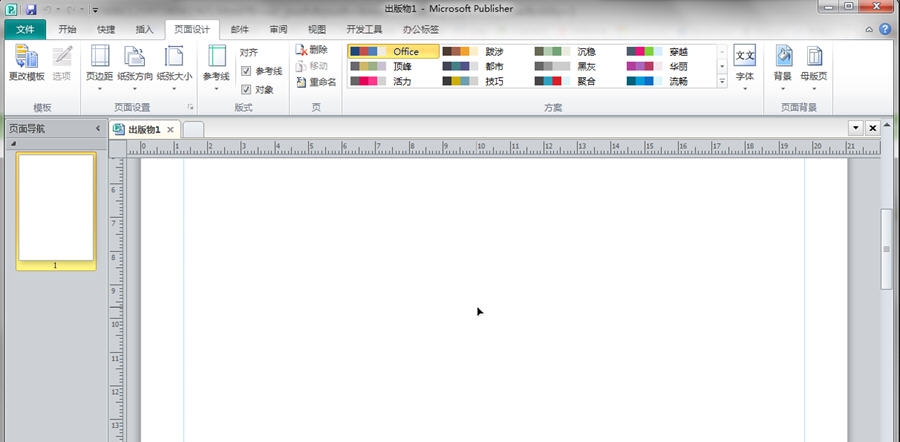
Task: Open the Background (背景) icon
Action: point(783,56)
